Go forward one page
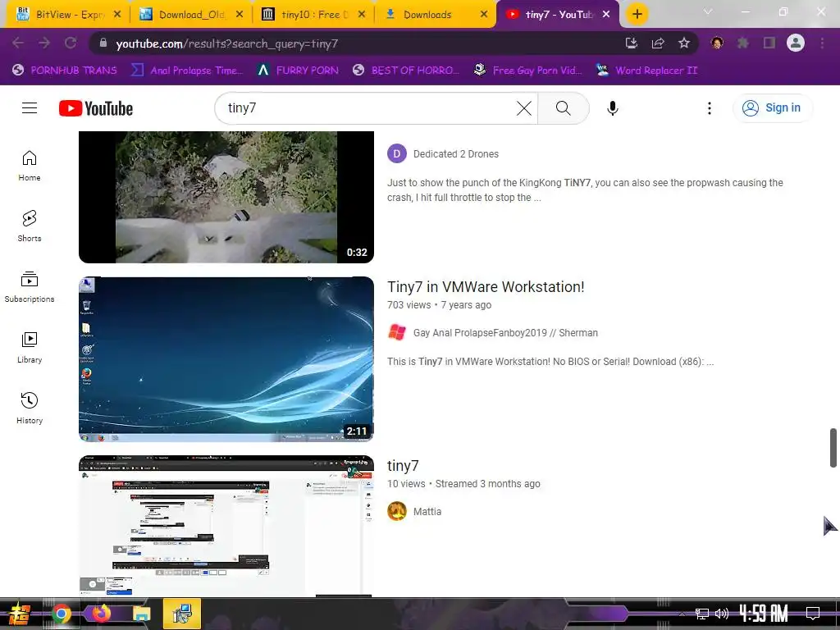 click(44, 43)
